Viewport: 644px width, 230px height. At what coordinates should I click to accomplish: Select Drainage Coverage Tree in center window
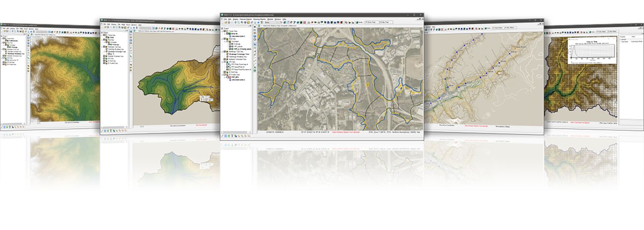pyautogui.click(x=239, y=54)
